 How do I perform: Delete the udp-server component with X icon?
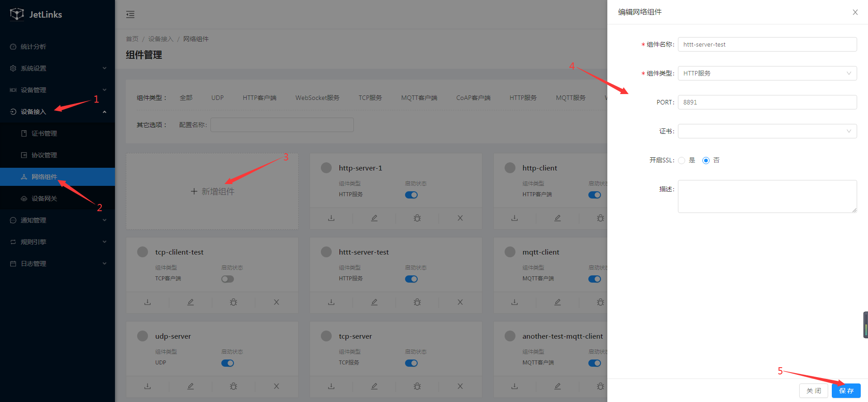[276, 386]
